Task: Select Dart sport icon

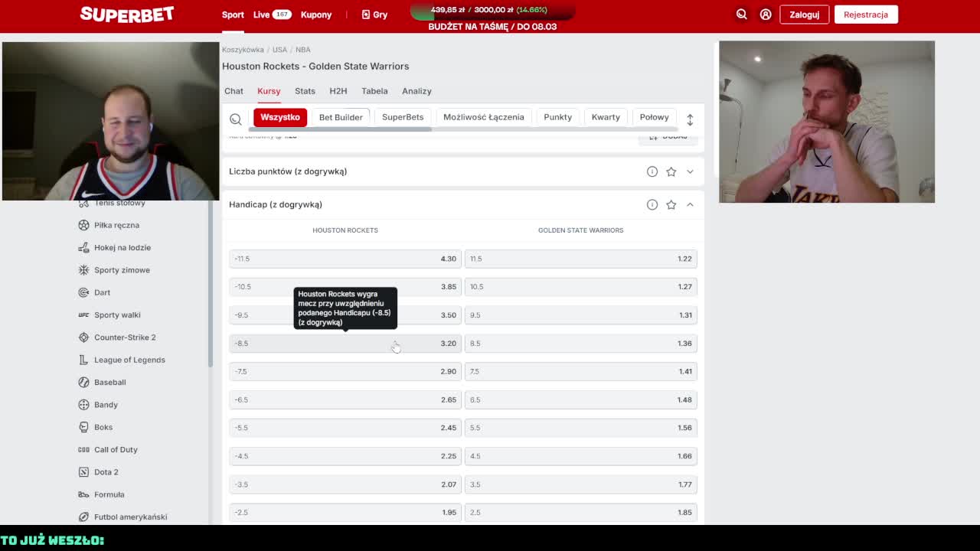Action: tap(83, 292)
